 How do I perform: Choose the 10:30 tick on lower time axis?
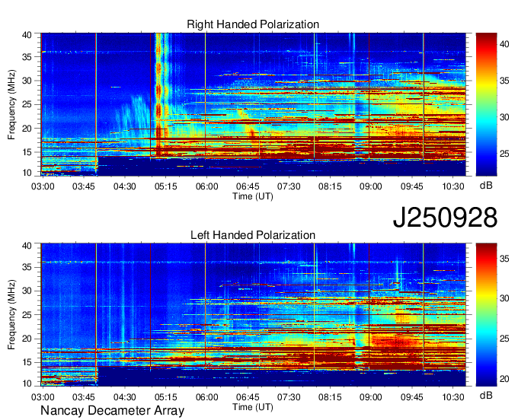pyautogui.click(x=452, y=396)
